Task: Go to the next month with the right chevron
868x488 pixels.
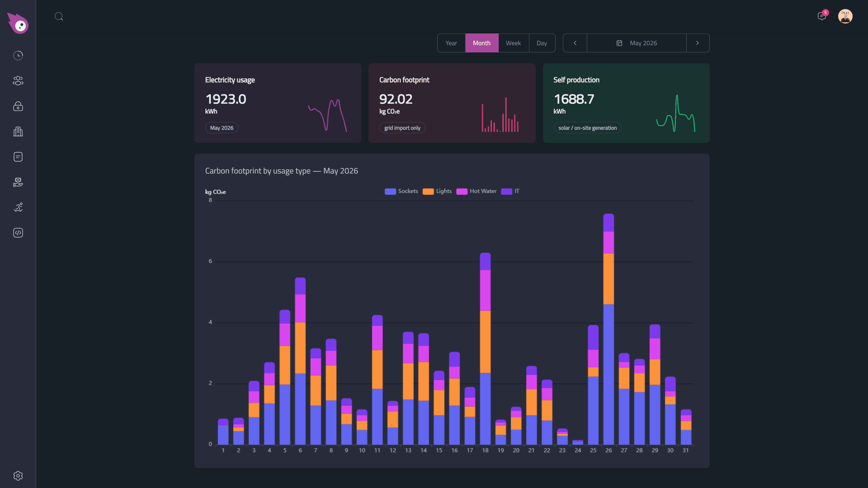Action: pyautogui.click(x=698, y=43)
